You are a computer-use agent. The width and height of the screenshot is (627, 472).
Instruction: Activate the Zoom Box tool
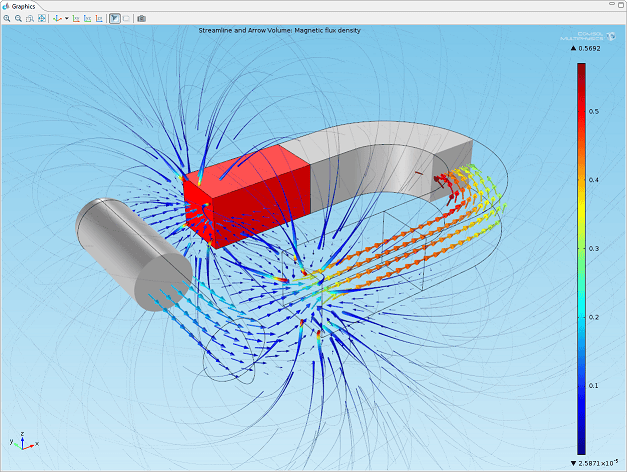(x=30, y=18)
